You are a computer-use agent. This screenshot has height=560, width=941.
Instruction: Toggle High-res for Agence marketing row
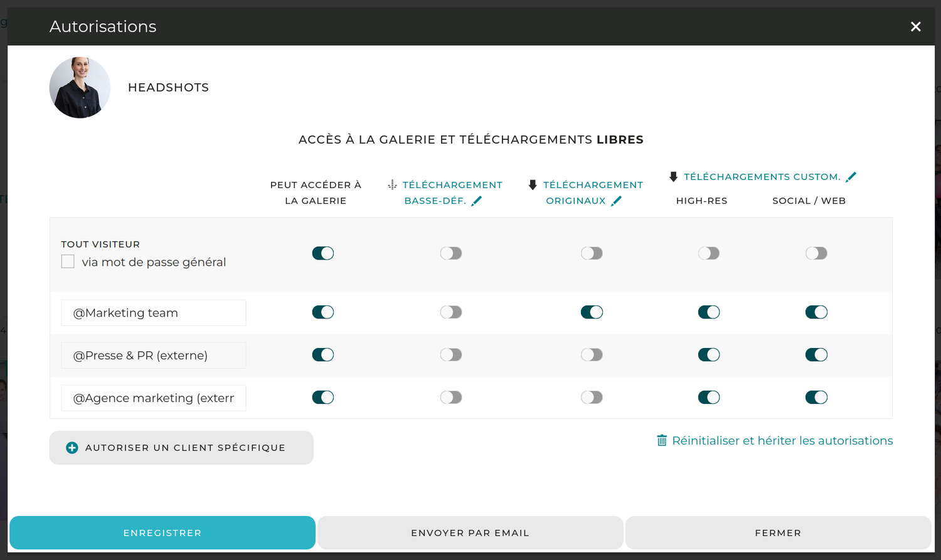coord(709,398)
